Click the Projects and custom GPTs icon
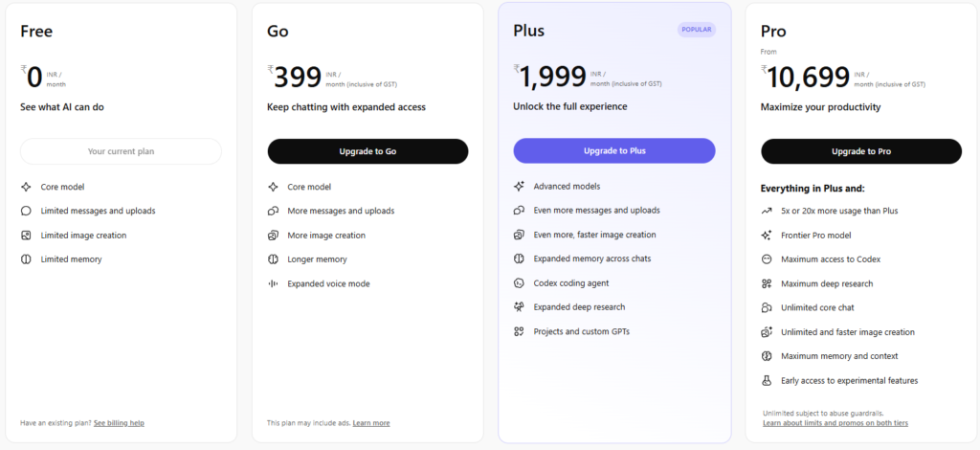Viewport: 980px width, 450px height. click(519, 331)
